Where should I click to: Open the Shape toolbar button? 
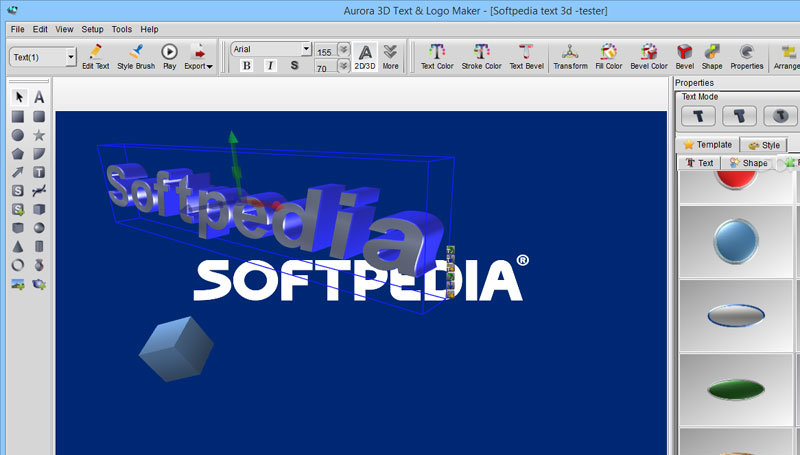point(712,57)
